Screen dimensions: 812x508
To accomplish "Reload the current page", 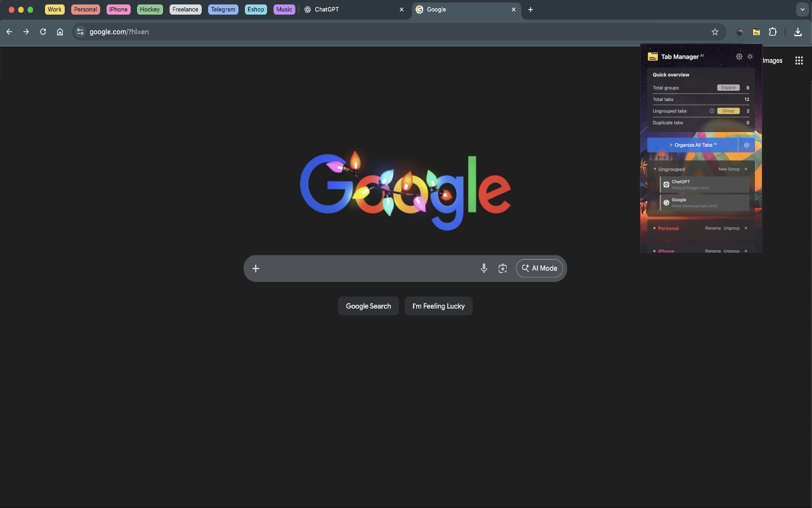I will coord(43,32).
